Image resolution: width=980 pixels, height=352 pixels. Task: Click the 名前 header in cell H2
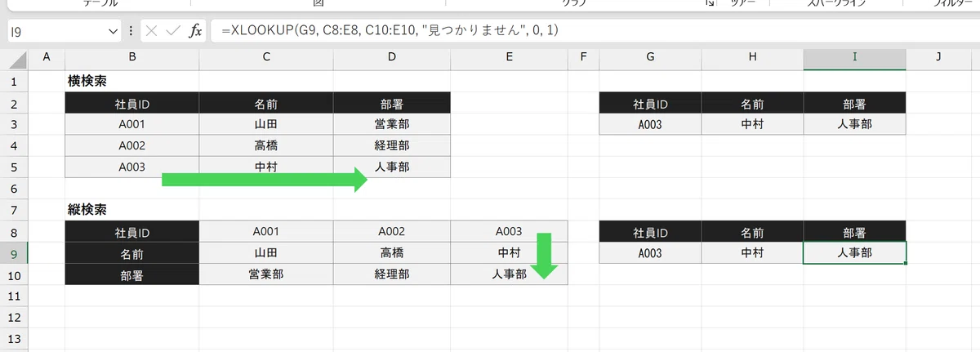[x=752, y=103]
